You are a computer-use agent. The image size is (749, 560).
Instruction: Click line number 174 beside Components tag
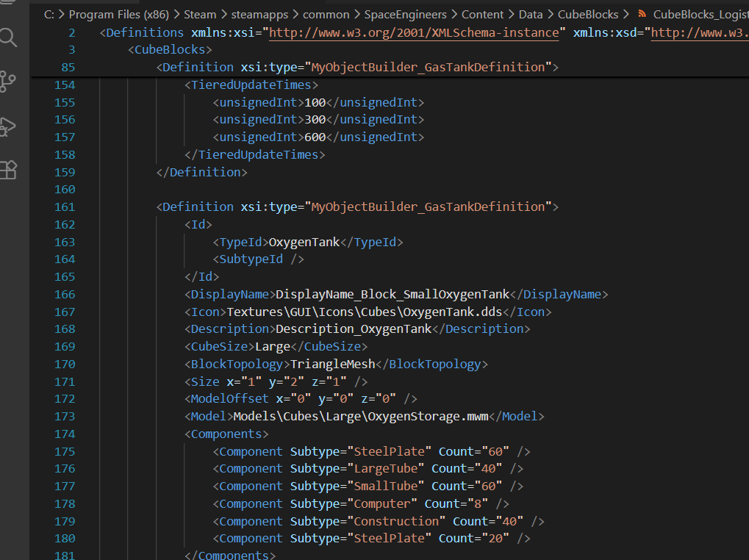click(x=65, y=434)
